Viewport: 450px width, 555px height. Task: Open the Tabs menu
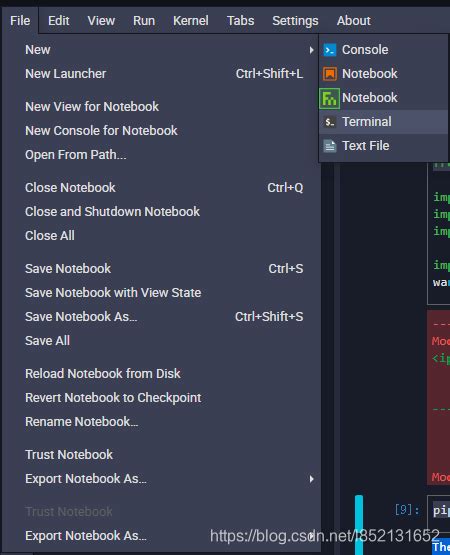[x=240, y=21]
